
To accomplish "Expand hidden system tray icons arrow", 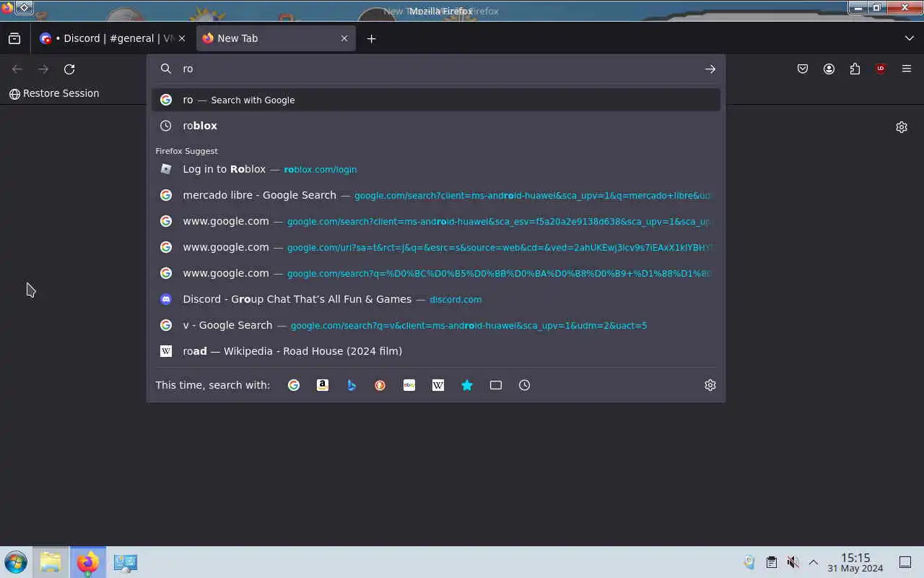I will click(x=814, y=562).
